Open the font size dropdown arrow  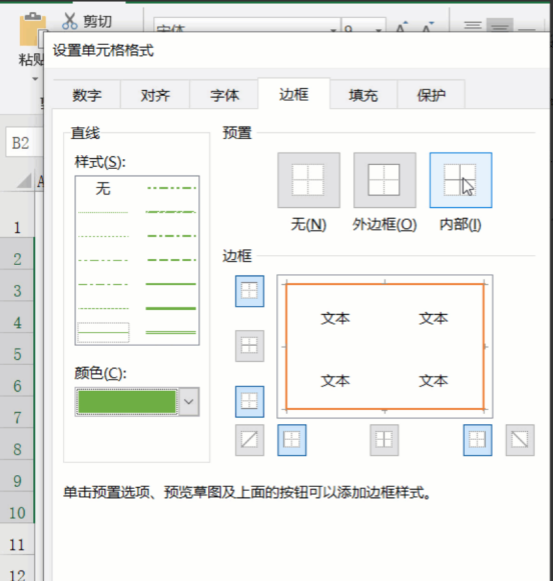click(378, 30)
